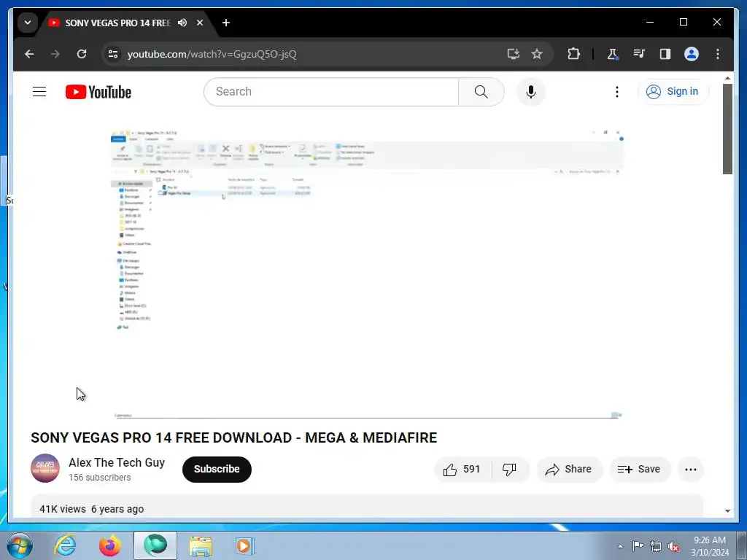
Task: Open media controls icon in toolbar
Action: [x=639, y=54]
